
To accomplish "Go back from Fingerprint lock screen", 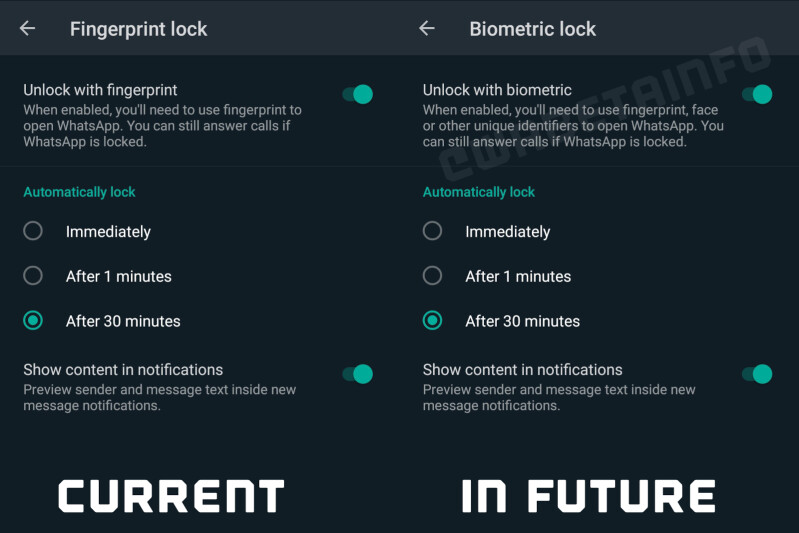I will (28, 29).
